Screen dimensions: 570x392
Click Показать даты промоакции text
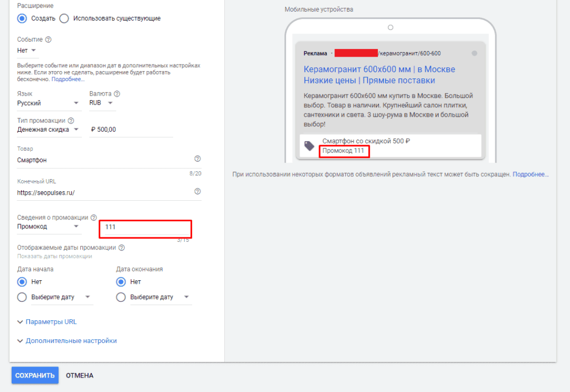pos(55,256)
